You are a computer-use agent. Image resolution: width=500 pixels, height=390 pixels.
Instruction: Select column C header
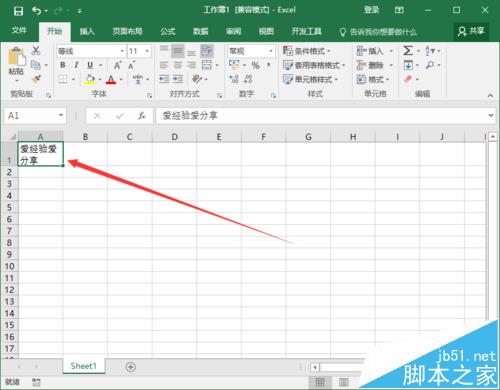pyautogui.click(x=130, y=136)
